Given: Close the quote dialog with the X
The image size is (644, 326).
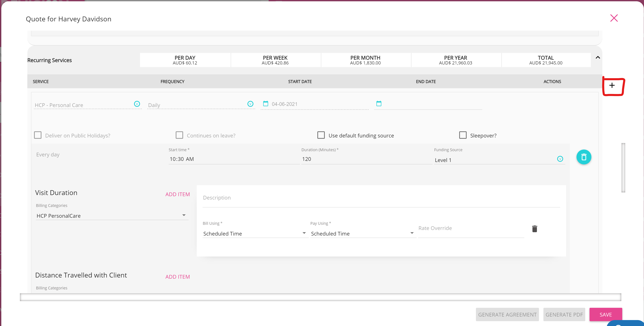Looking at the screenshot, I should click(x=614, y=18).
